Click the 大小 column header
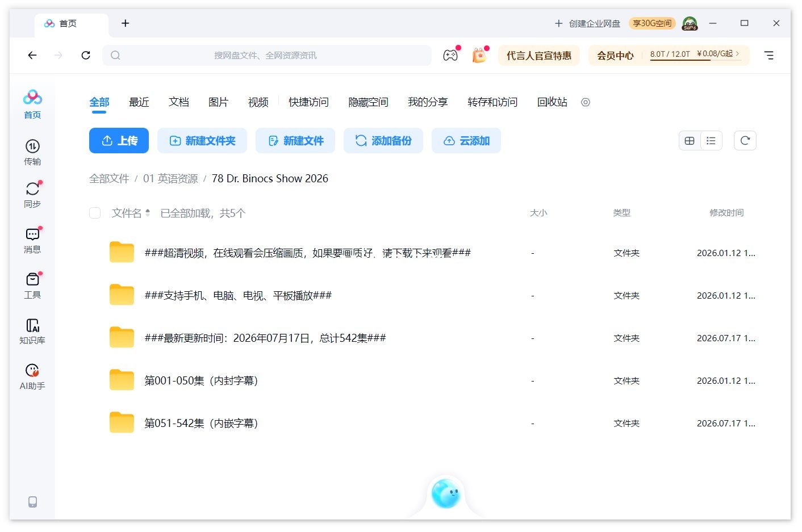802x532 pixels. pyautogui.click(x=538, y=213)
